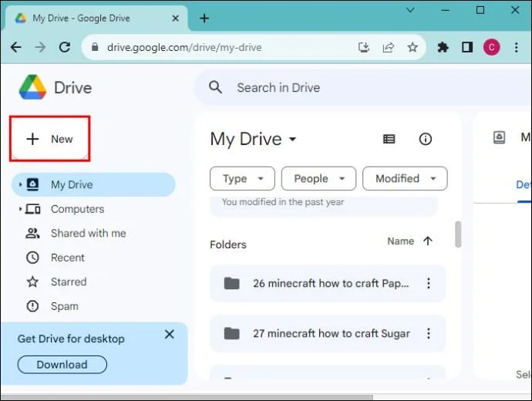The height and width of the screenshot is (401, 532).
Task: Click the Starred star icon
Action: click(x=32, y=281)
